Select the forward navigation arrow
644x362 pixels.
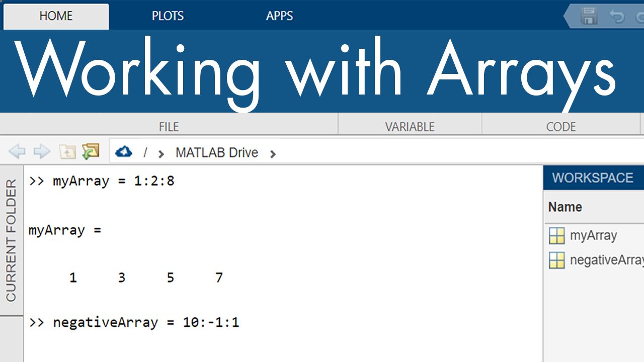42,151
